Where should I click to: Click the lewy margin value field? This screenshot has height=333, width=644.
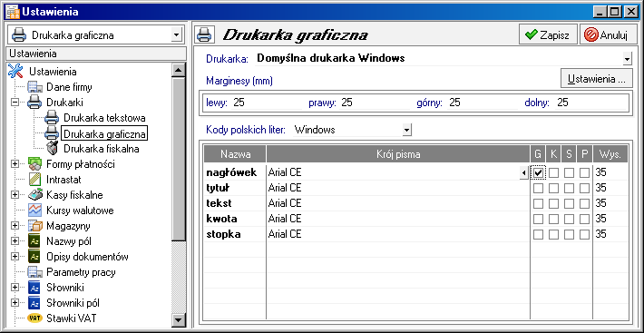(267, 103)
